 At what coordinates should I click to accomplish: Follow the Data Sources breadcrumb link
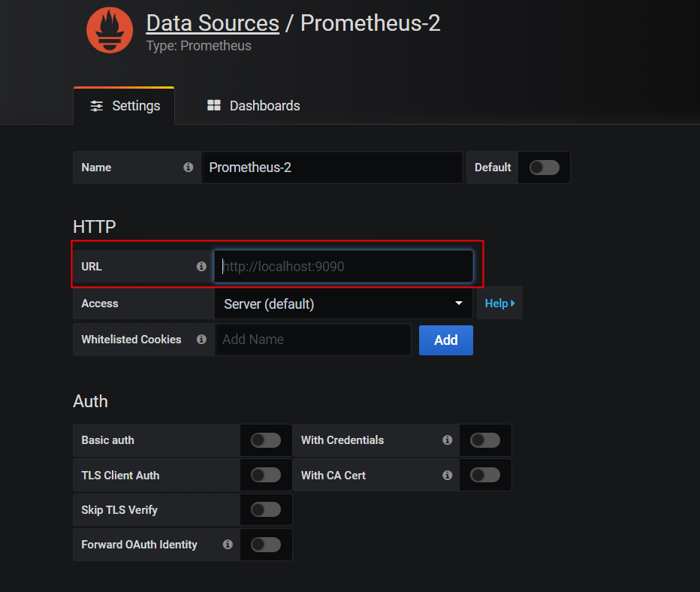[x=213, y=23]
